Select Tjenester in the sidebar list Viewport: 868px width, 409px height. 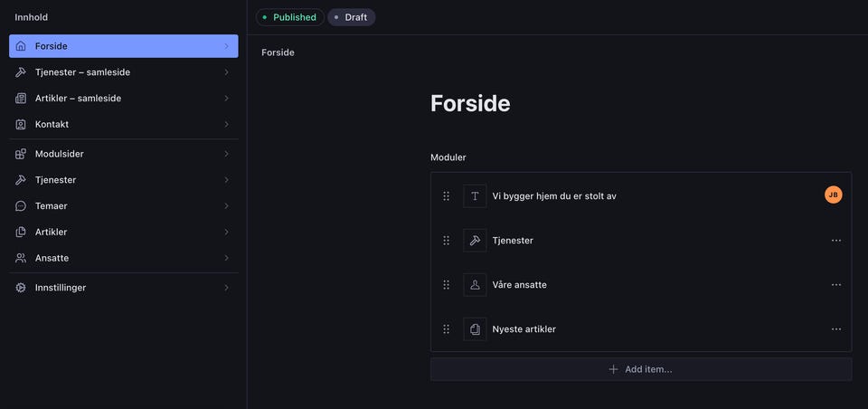[x=55, y=180]
